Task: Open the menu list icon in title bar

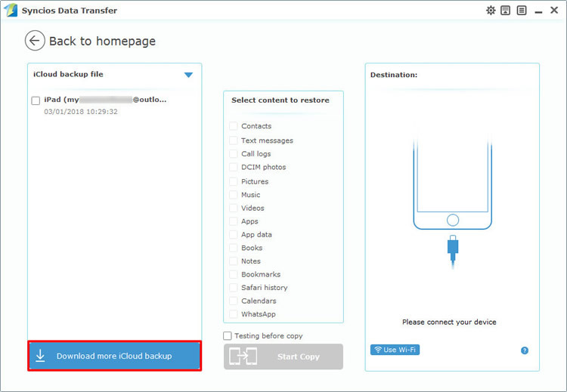Action: coord(522,11)
